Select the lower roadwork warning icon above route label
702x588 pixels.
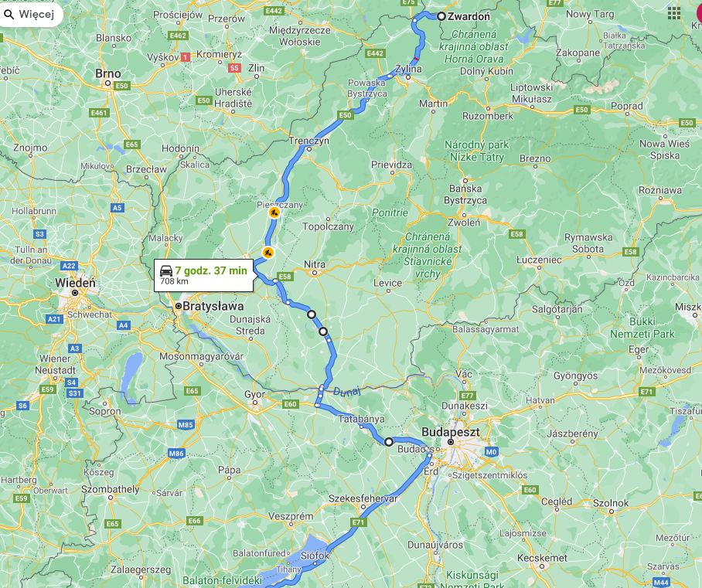(268, 253)
